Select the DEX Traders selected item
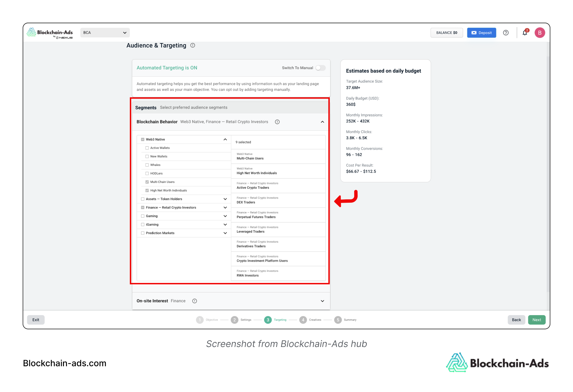573x392 pixels. (278, 200)
